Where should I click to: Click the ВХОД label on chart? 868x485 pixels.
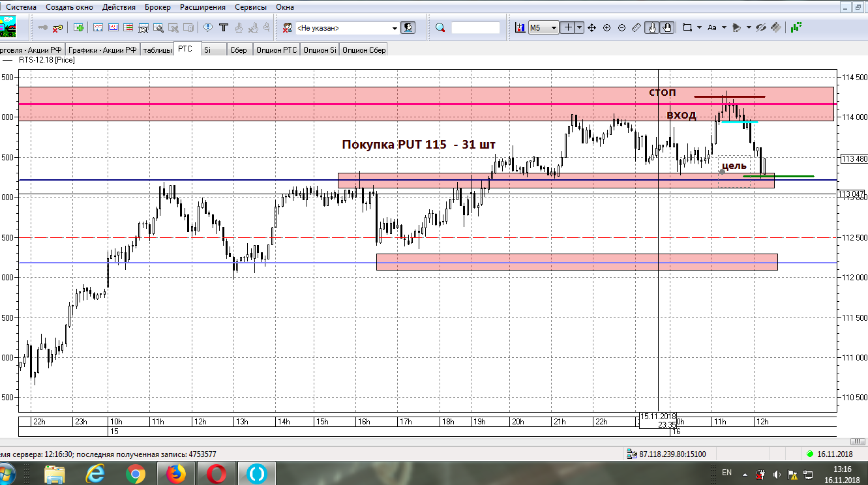pyautogui.click(x=681, y=115)
